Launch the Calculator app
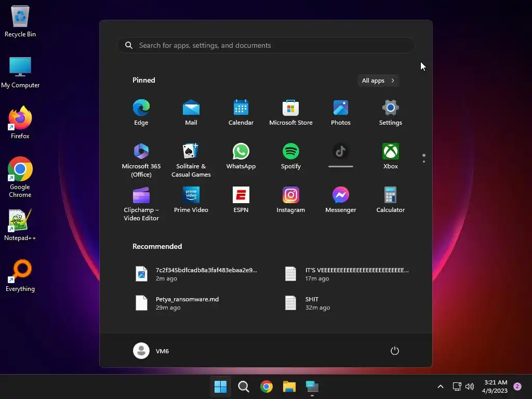Screen dimensions: 532x399 [391, 200]
